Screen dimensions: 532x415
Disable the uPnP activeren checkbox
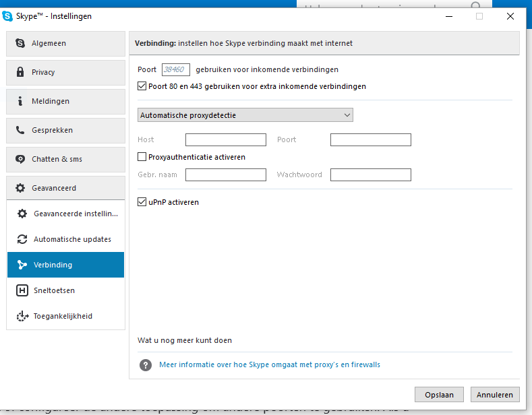click(142, 201)
